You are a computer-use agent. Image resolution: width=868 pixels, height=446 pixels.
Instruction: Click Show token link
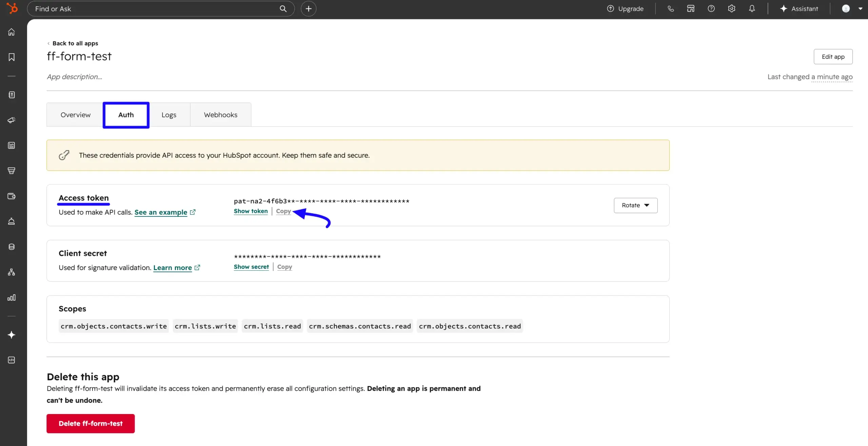251,211
